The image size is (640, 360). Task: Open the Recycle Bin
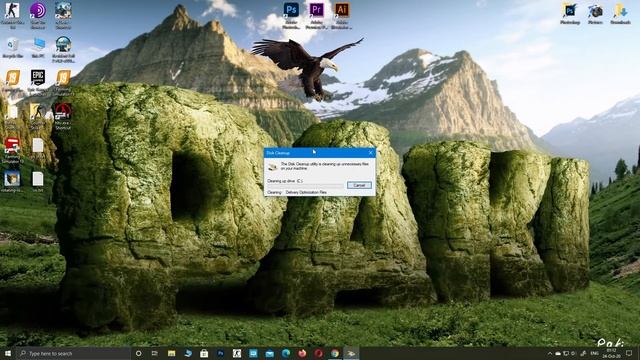tap(12, 47)
